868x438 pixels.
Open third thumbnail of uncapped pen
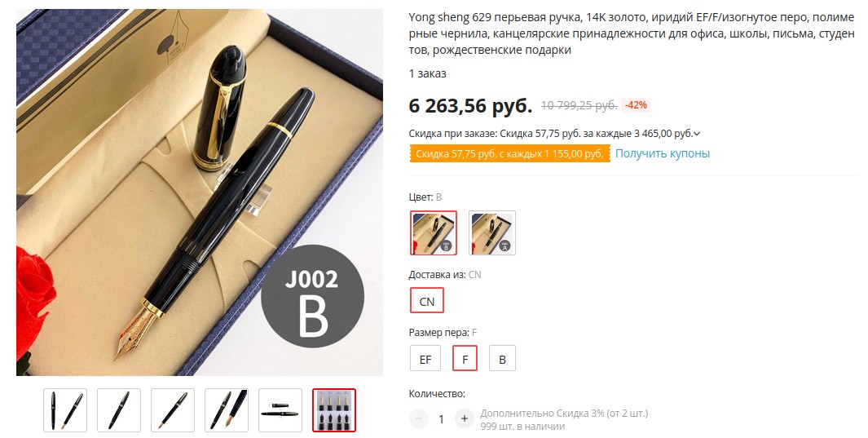point(173,410)
